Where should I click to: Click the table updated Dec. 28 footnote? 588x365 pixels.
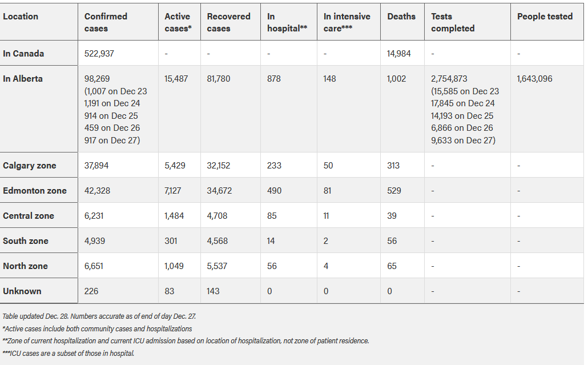[x=99, y=316]
